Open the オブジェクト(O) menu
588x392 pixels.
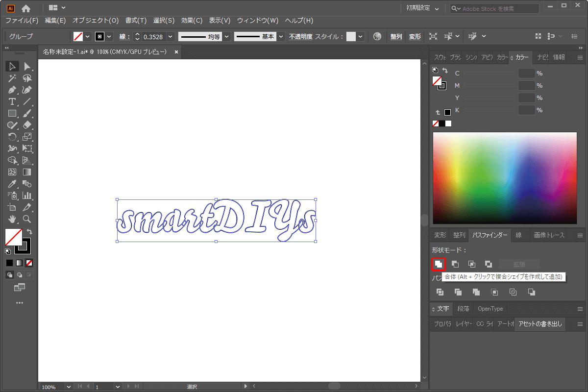coord(96,21)
